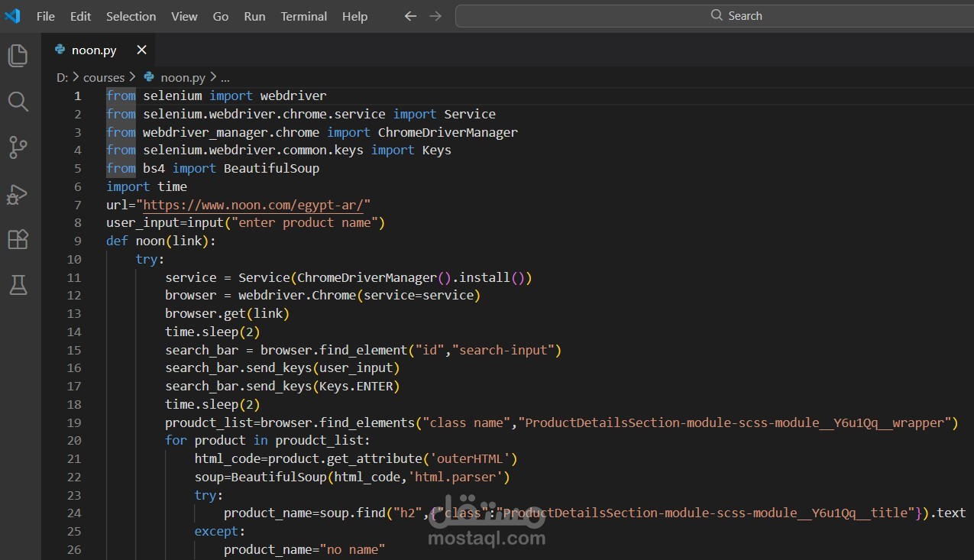
Task: Open the Extensions view
Action: pyautogui.click(x=18, y=239)
